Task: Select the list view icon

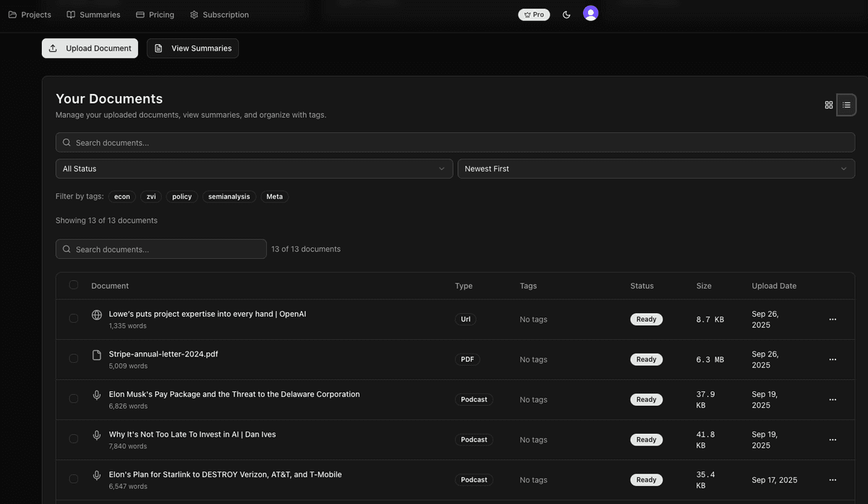Action: 843,103
